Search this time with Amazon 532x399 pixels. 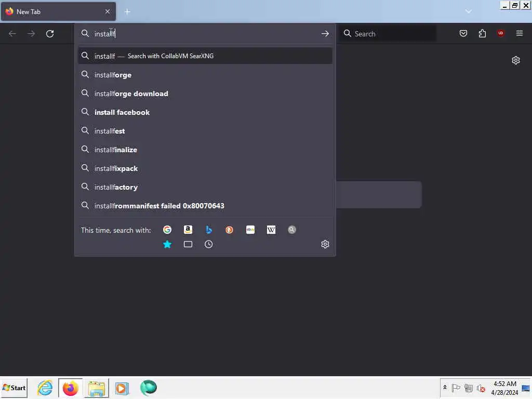pos(188,230)
